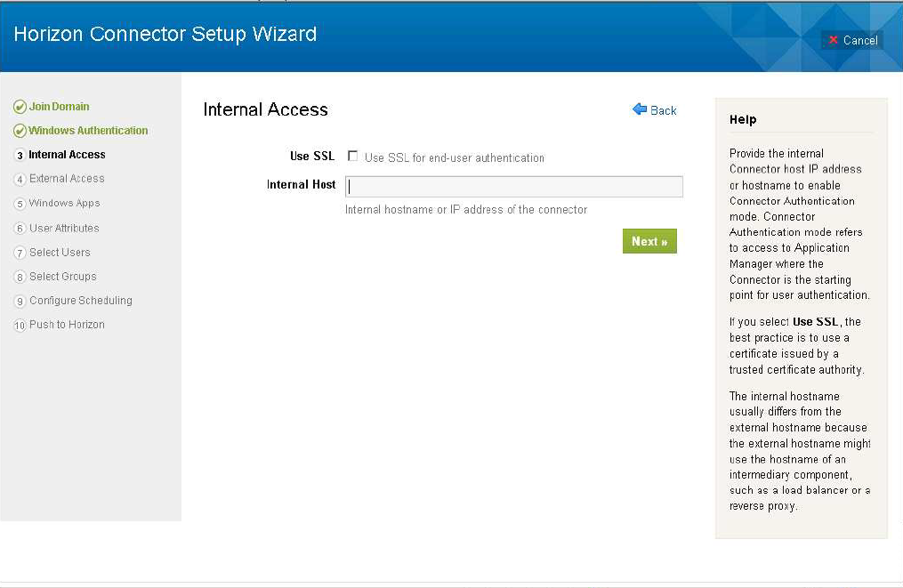Focus the Internal Host text field
Screen dimensions: 903x588
[514, 186]
